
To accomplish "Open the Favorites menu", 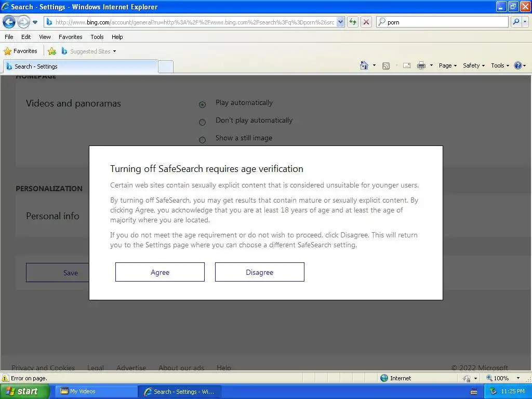I will (71, 37).
